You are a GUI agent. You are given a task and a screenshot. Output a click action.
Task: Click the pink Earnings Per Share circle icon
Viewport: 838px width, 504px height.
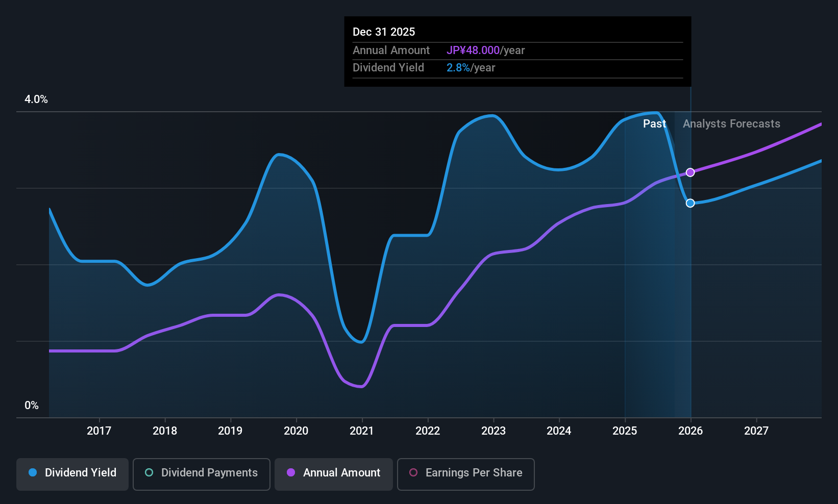[413, 472]
